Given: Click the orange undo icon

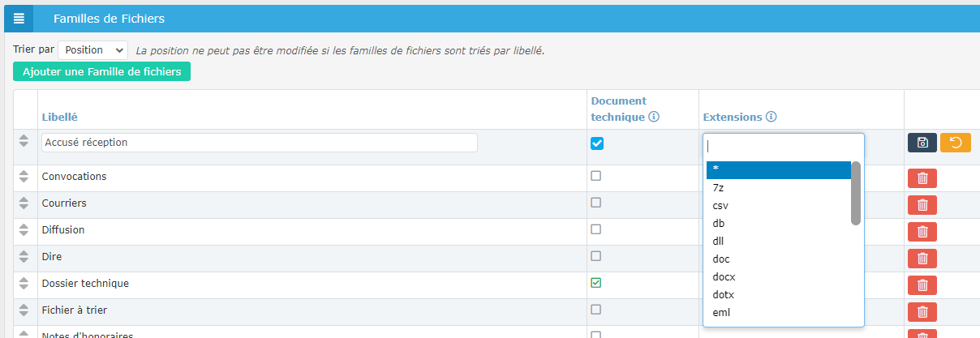Looking at the screenshot, I should coord(955,143).
